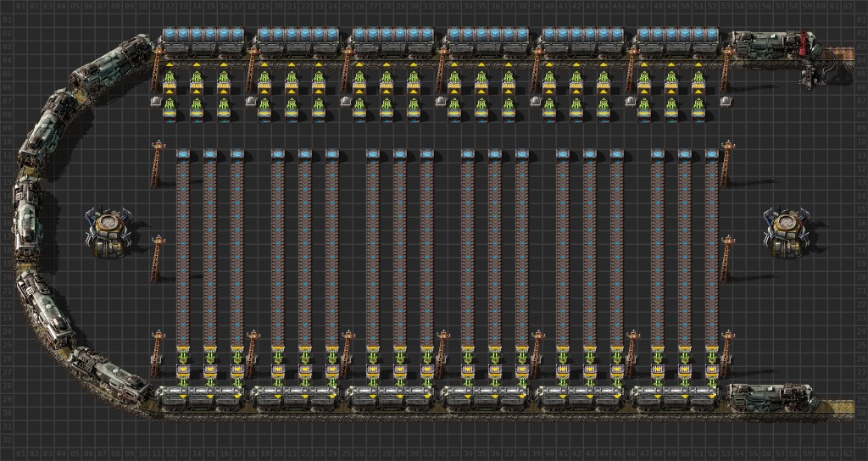Select the electric pole left of the right roboport
This screenshot has width=868, height=461.
click(725, 258)
